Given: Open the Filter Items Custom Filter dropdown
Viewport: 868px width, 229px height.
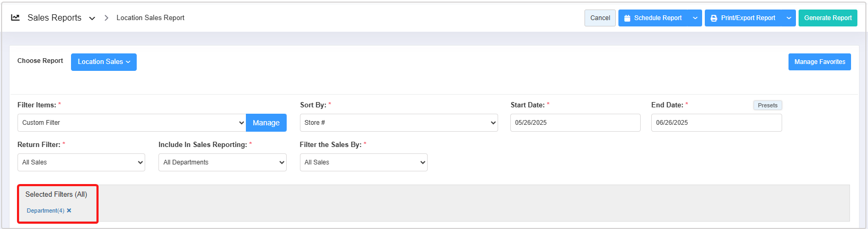Looking at the screenshot, I should pyautogui.click(x=131, y=123).
